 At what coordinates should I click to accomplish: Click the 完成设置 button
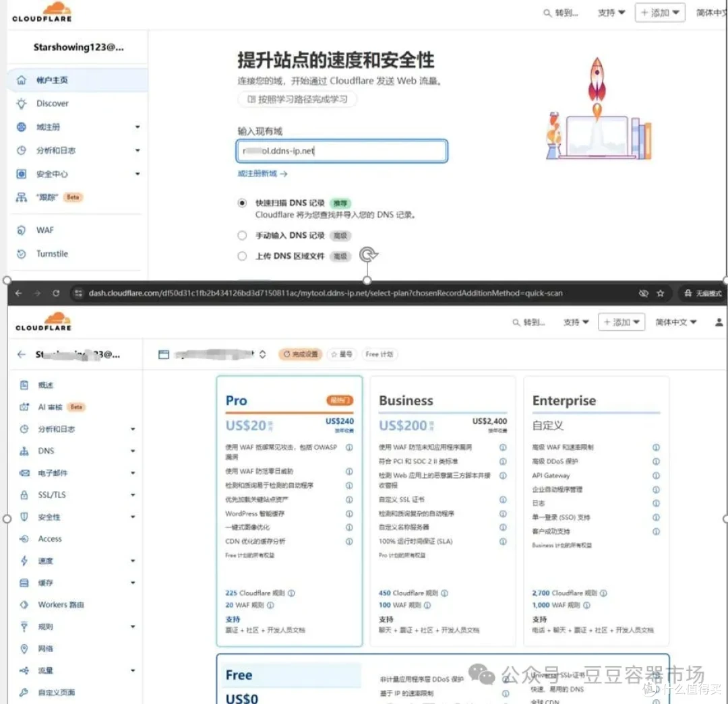[x=301, y=354]
